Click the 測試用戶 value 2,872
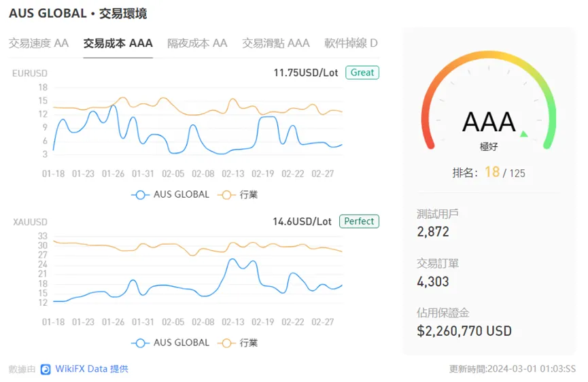This screenshot has width=588, height=382. 433,232
